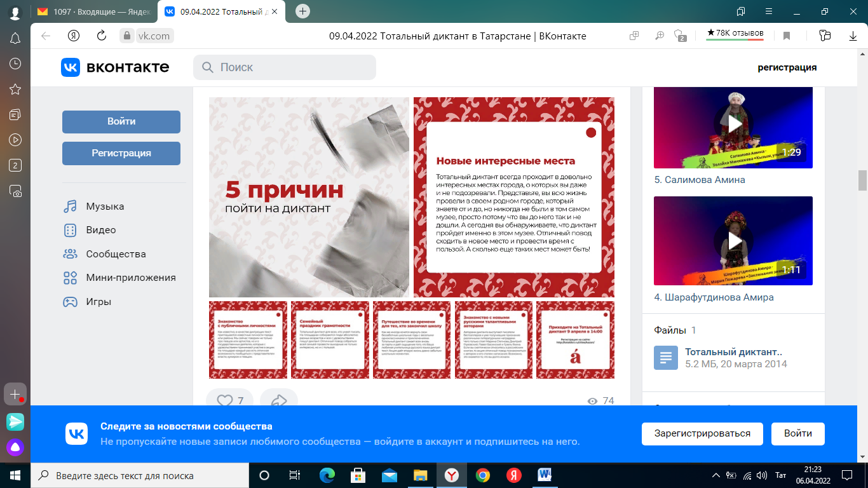Open the history clock icon in sidebar
The image size is (868, 488).
click(16, 64)
